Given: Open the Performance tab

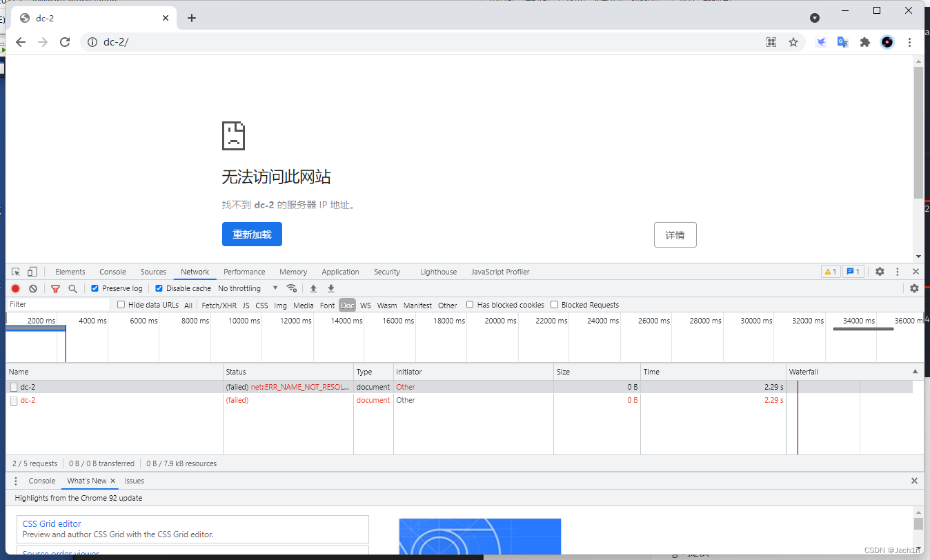Looking at the screenshot, I should pos(244,272).
